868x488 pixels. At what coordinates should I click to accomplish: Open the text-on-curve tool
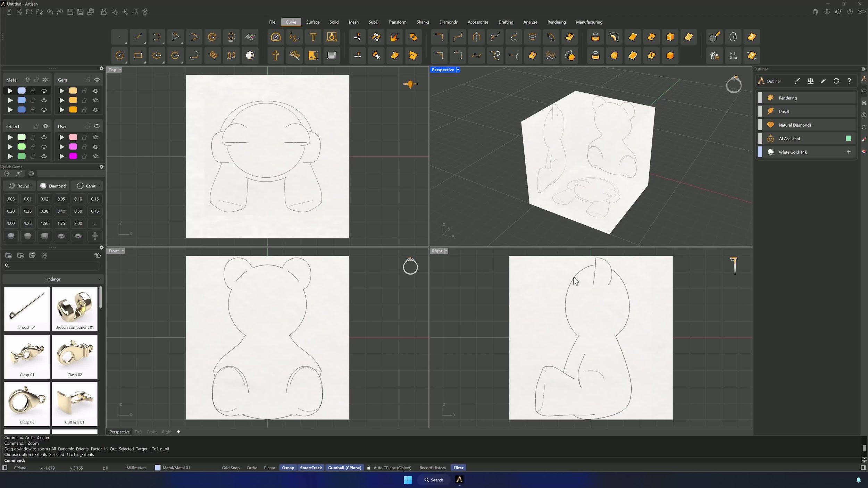(294, 56)
